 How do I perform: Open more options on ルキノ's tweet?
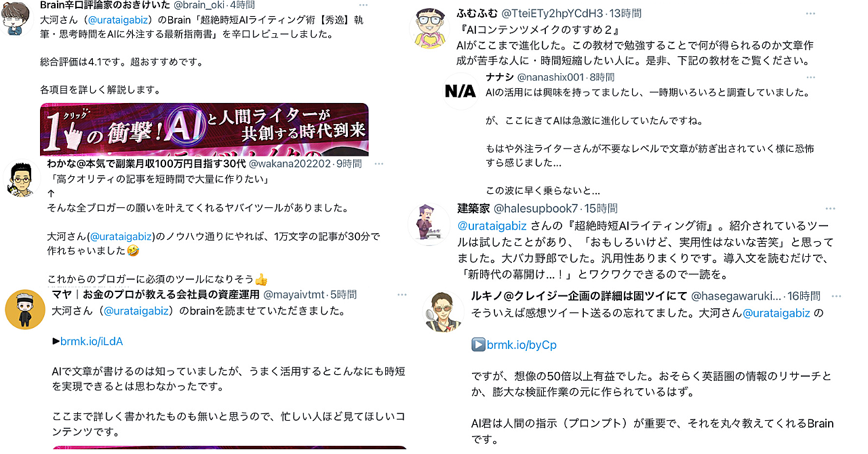tap(836, 296)
